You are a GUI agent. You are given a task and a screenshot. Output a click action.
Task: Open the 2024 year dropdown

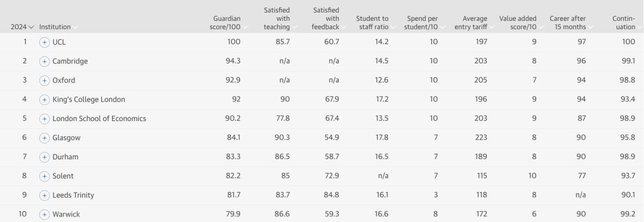click(22, 27)
